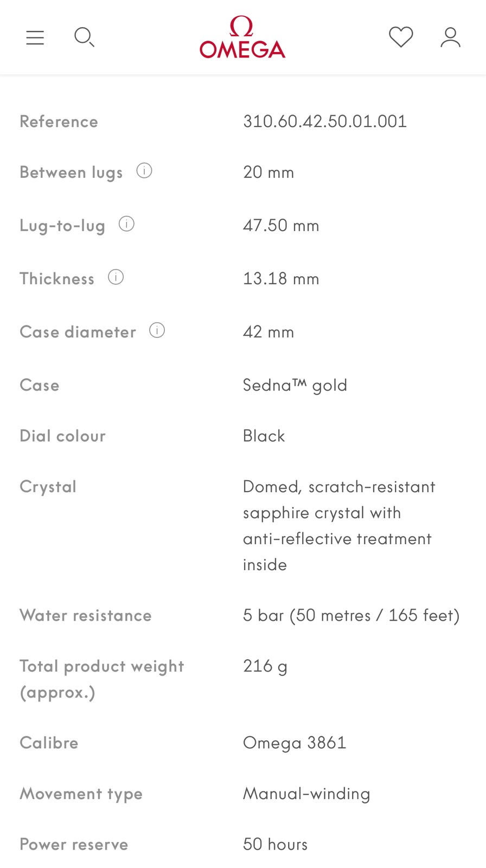Click the Between lugs label
The height and width of the screenshot is (868, 486).
click(x=71, y=173)
